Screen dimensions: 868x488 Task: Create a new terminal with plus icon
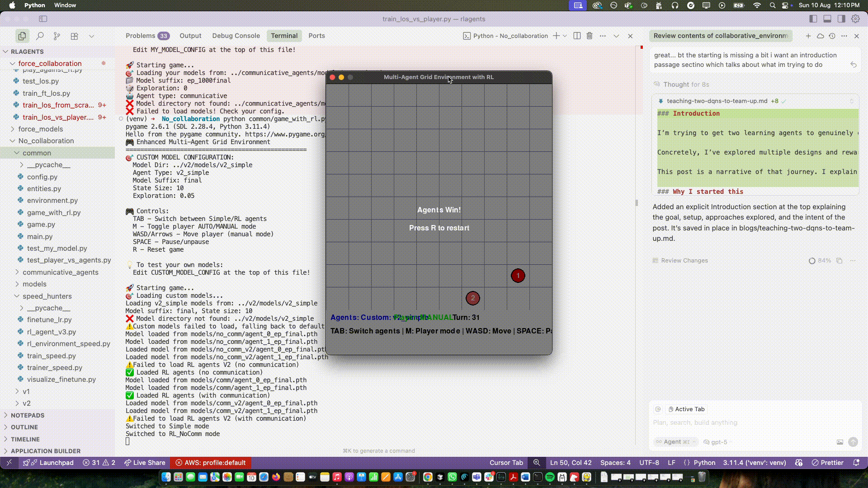pyautogui.click(x=556, y=36)
